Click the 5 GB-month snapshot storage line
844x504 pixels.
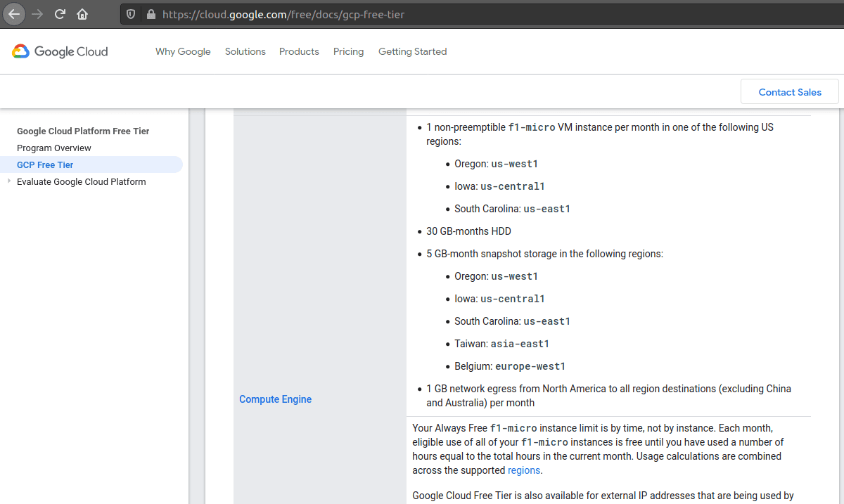[x=544, y=254]
